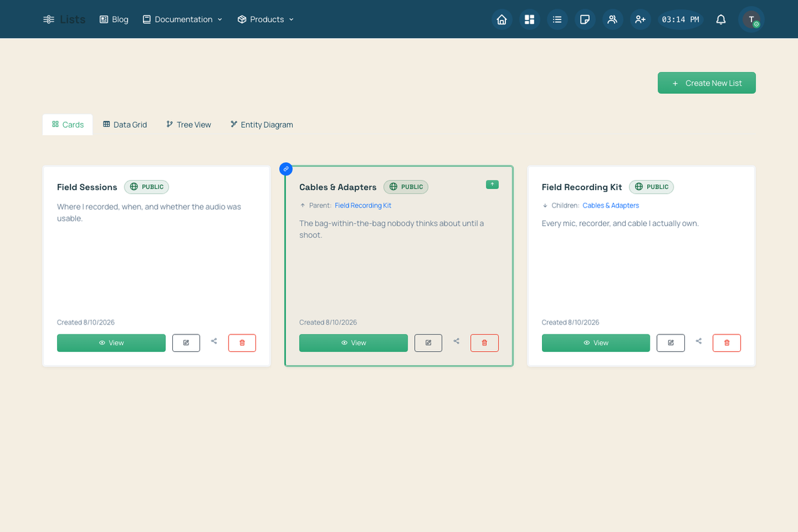This screenshot has height=532, width=798.
Task: Edit the Field Sessions list
Action: pos(186,342)
